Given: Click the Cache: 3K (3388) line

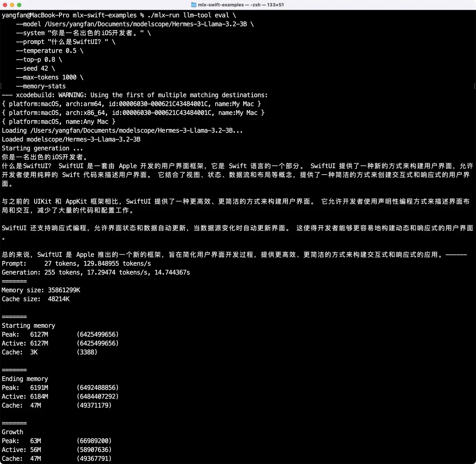Looking at the screenshot, I should pyautogui.click(x=50, y=352).
